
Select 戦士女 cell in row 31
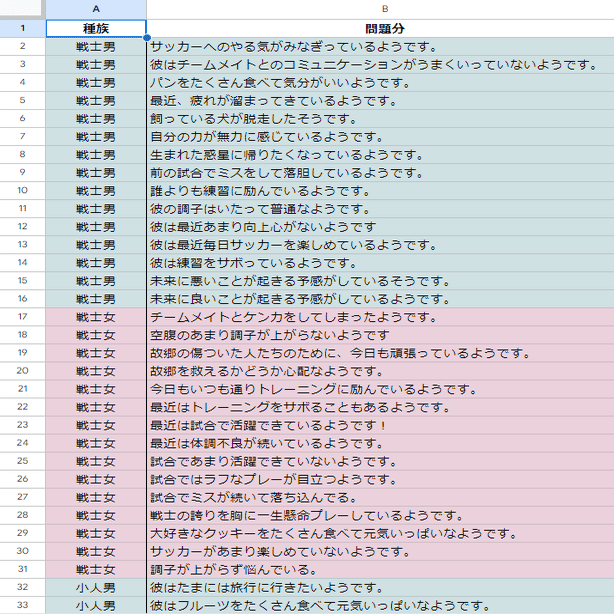(x=96, y=569)
